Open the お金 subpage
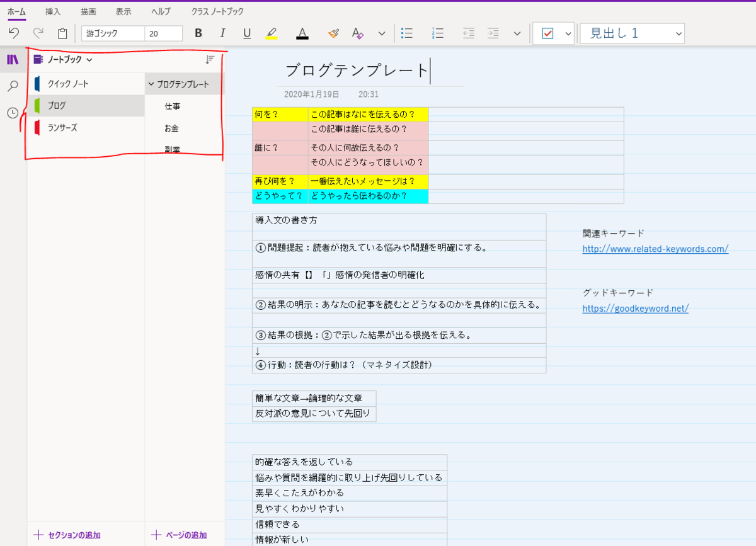Screen dimensions: 756x546 171,128
